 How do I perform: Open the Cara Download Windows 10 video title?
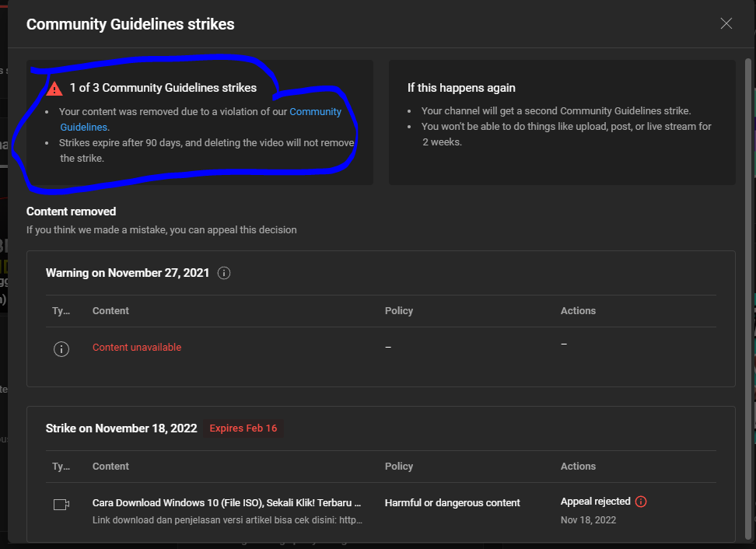pos(226,502)
